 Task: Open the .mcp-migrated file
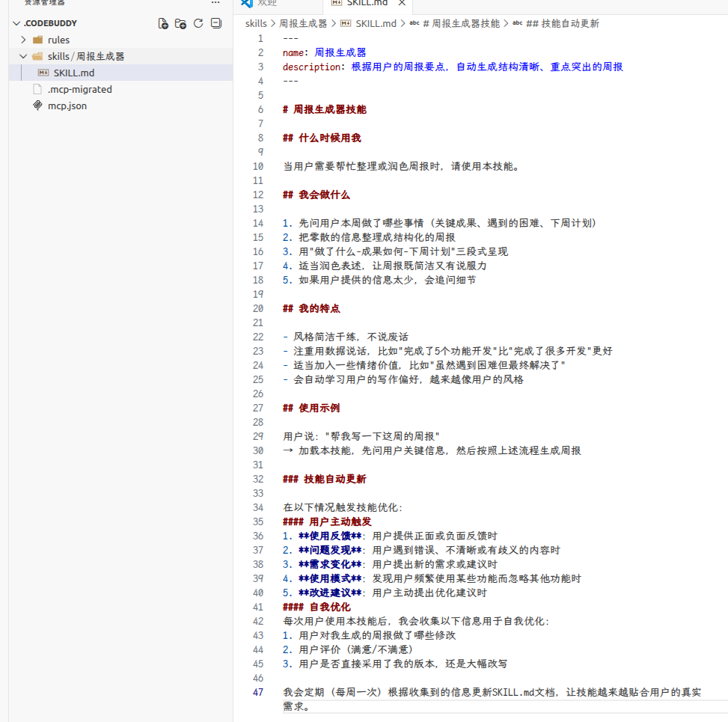tap(79, 89)
